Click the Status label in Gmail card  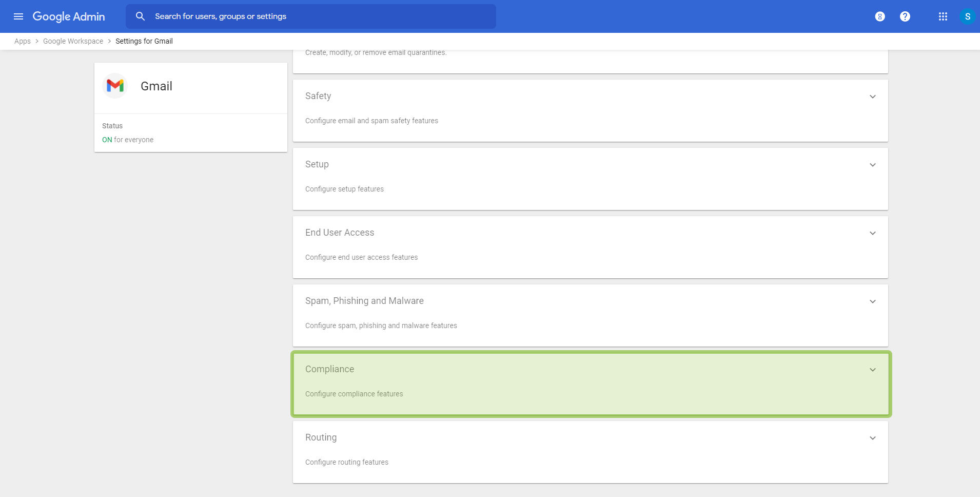[112, 126]
